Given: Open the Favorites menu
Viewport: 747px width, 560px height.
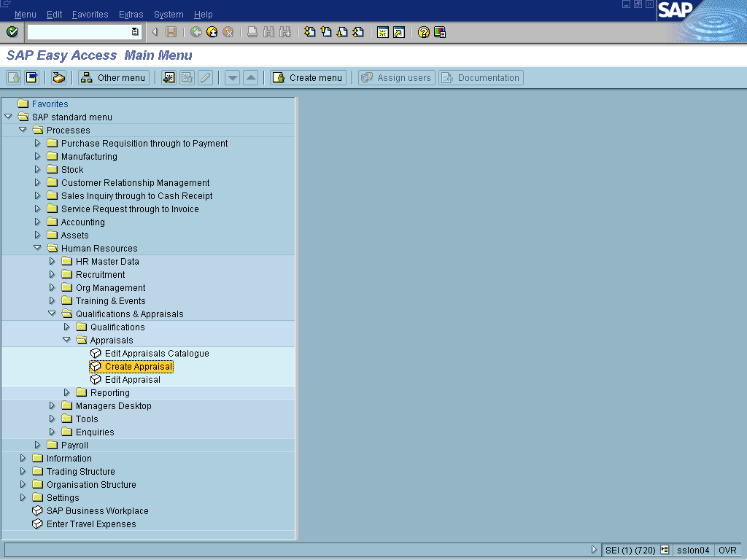Looking at the screenshot, I should (90, 15).
